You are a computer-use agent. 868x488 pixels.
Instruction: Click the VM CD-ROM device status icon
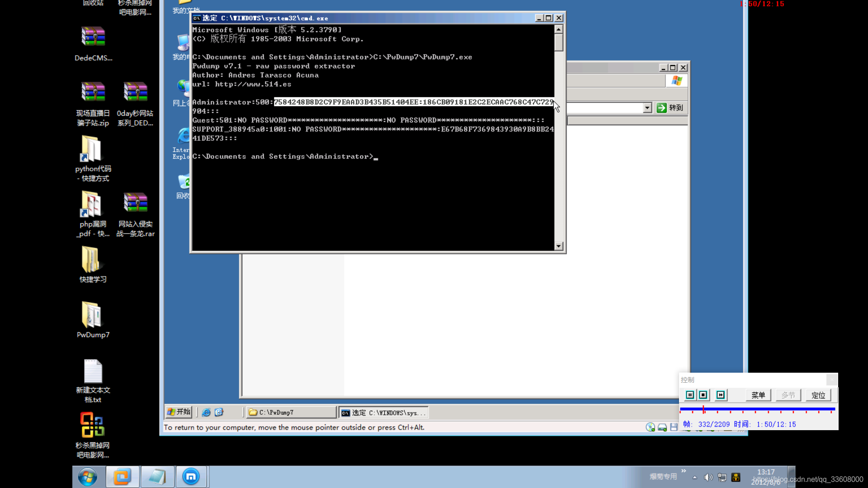click(x=651, y=427)
